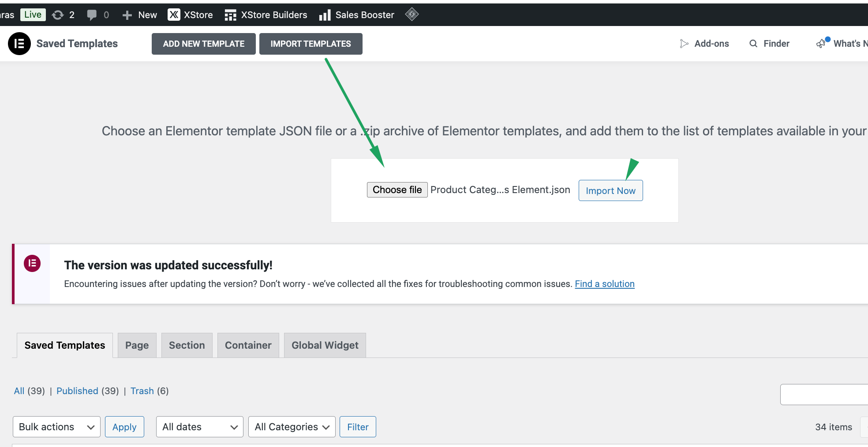Click the updates refresh icon in admin bar
The height and width of the screenshot is (447, 868).
[58, 15]
